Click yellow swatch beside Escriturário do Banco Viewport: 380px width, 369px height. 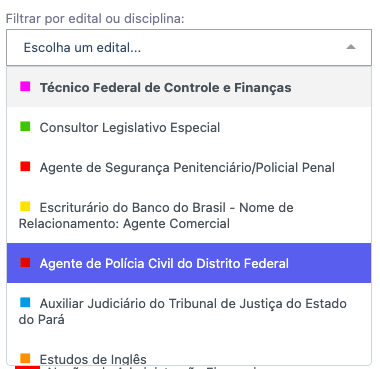[x=25, y=206]
